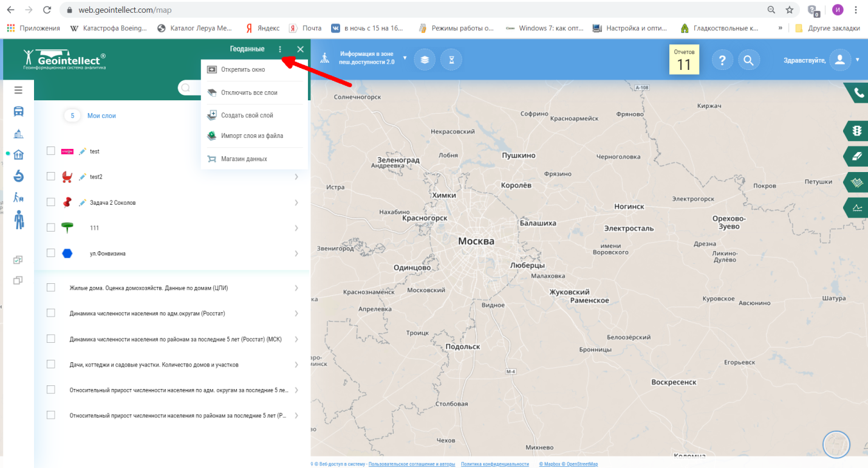Open the three-dot Геоданные panel menu
Screen dimensions: 868x468
(280, 49)
